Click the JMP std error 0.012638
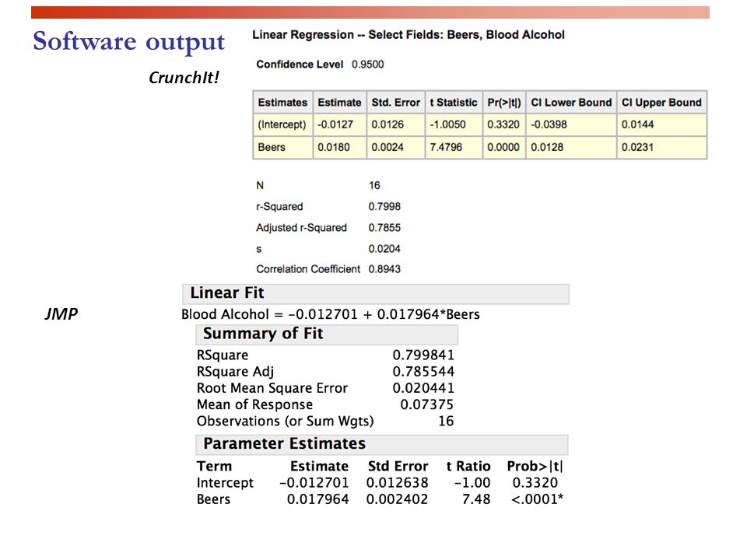This screenshot has width=747, height=560. pos(398,483)
